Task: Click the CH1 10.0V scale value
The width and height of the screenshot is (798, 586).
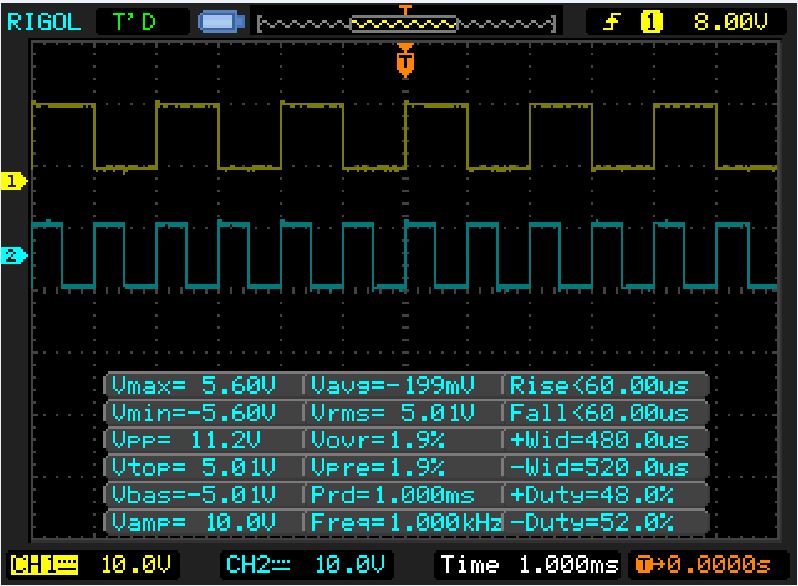Action: tap(136, 565)
